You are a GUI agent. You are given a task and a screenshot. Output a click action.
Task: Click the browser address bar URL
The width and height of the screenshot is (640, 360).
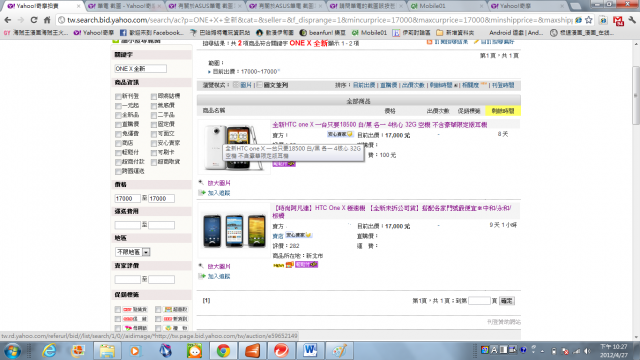[x=319, y=20]
